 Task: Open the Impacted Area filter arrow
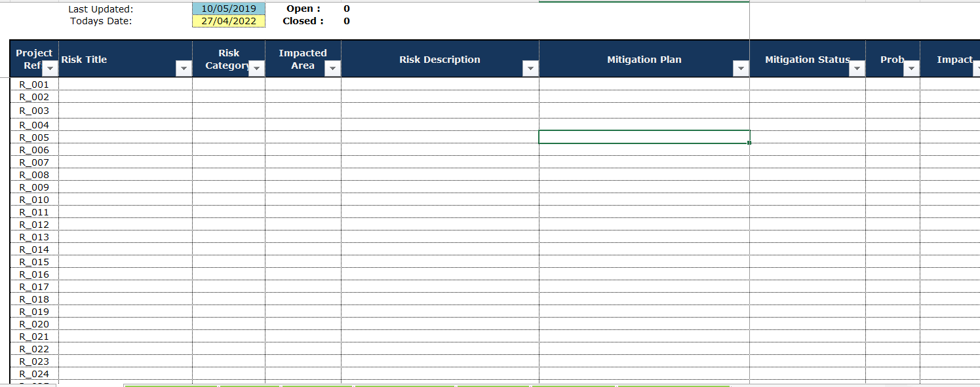click(332, 67)
